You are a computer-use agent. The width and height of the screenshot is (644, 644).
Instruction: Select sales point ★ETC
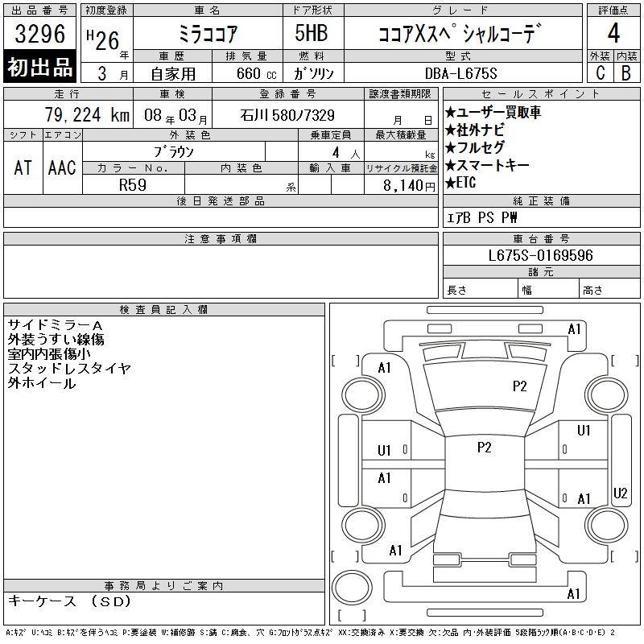pyautogui.click(x=460, y=183)
